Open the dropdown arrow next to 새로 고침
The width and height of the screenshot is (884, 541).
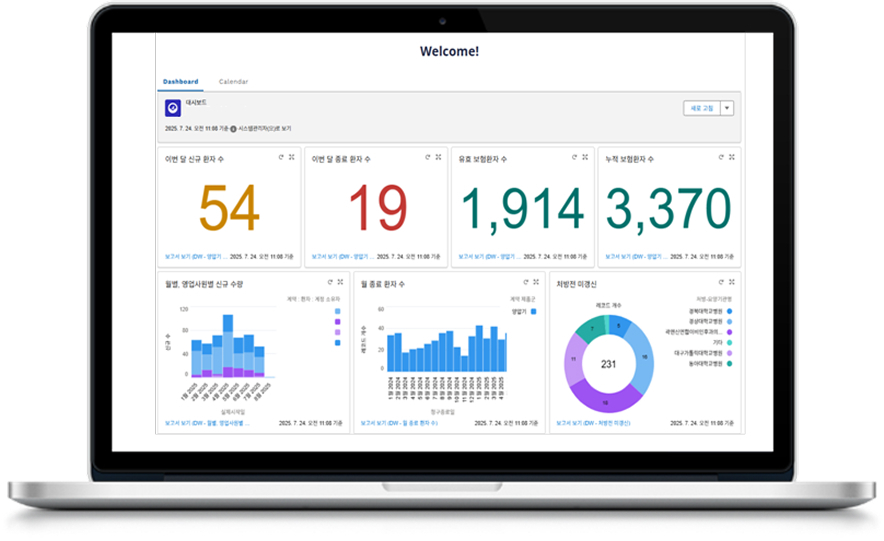[x=727, y=108]
